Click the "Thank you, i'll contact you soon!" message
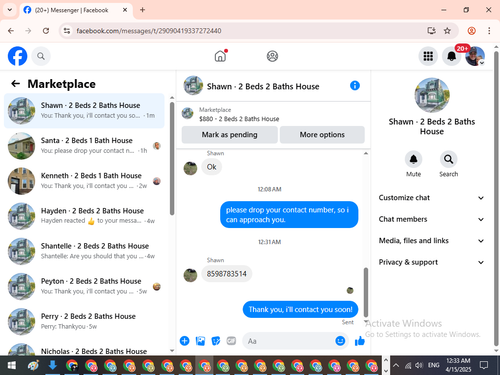This screenshot has width=500, height=375. coord(300,309)
